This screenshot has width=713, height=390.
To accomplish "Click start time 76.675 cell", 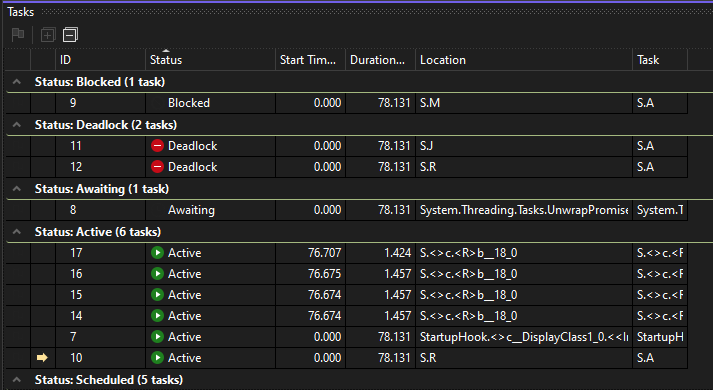I will [x=310, y=274].
